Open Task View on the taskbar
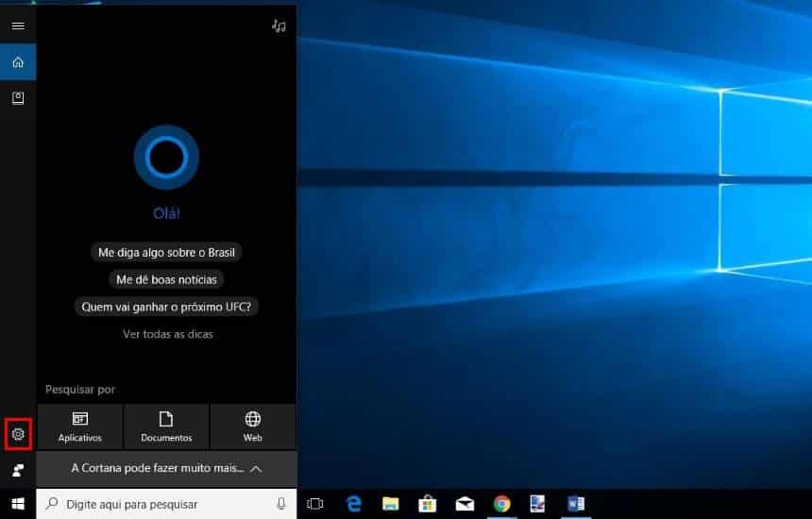Viewport: 812px width, 519px height. click(314, 504)
